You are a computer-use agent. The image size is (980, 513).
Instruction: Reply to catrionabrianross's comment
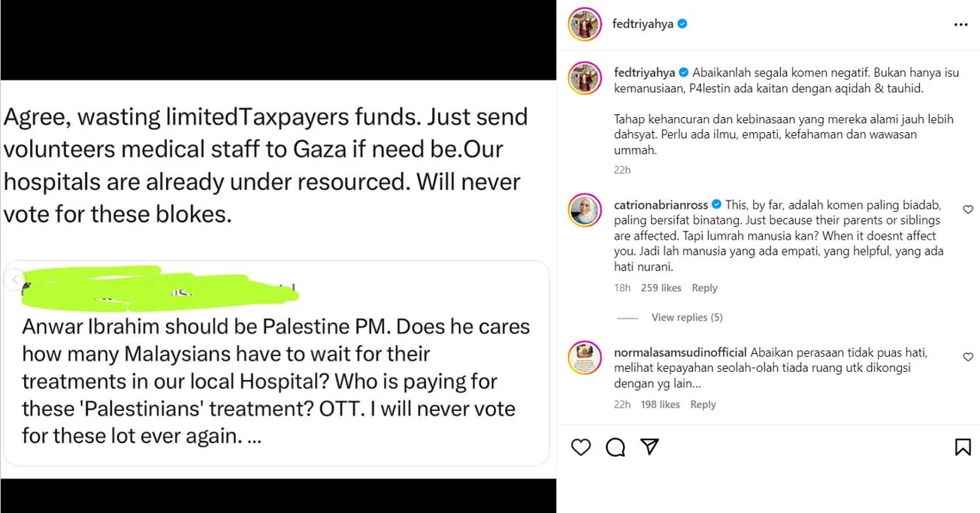click(x=704, y=288)
